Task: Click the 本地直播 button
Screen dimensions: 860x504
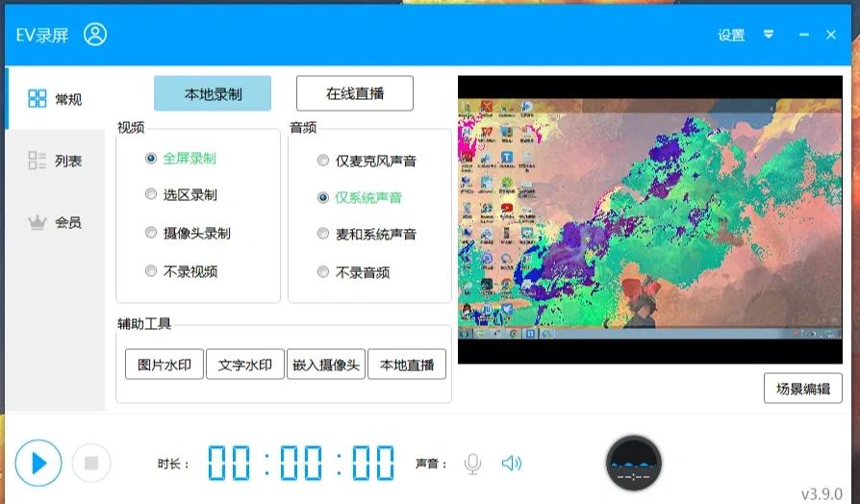Action: tap(407, 365)
